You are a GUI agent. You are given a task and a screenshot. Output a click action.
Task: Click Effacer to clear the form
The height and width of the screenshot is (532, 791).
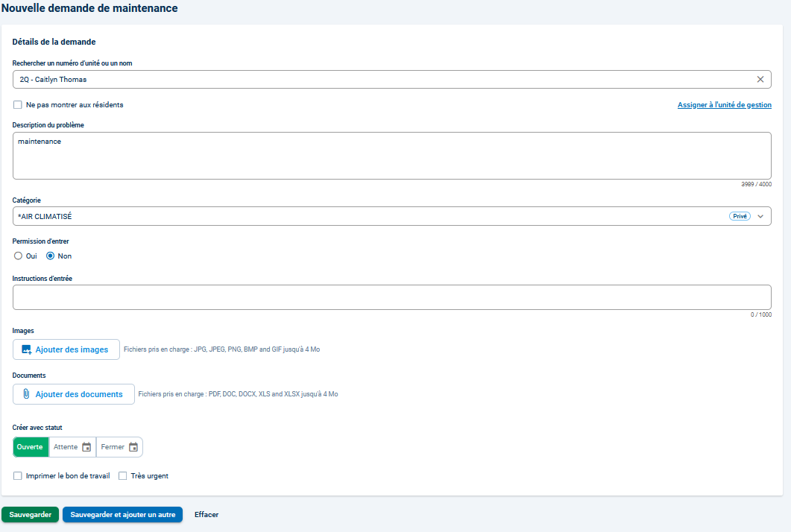207,514
